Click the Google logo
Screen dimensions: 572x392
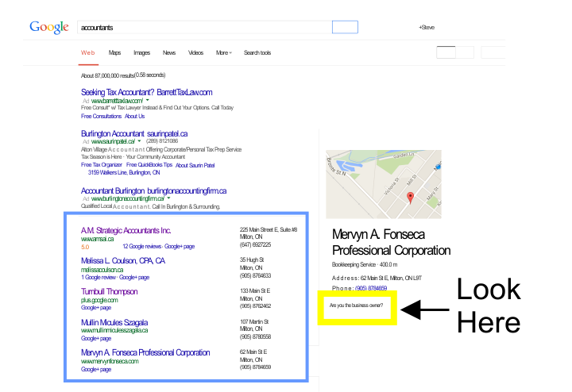point(49,27)
